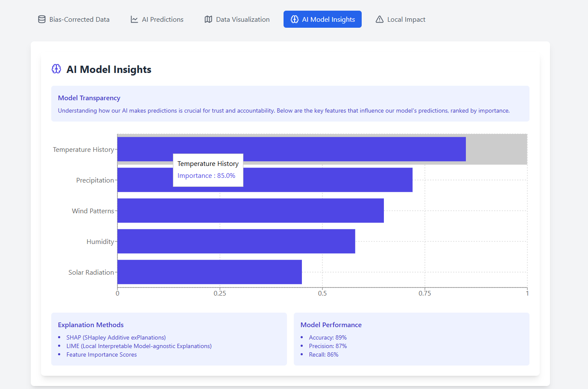Click the Accuracy 89% performance item

tap(328, 337)
